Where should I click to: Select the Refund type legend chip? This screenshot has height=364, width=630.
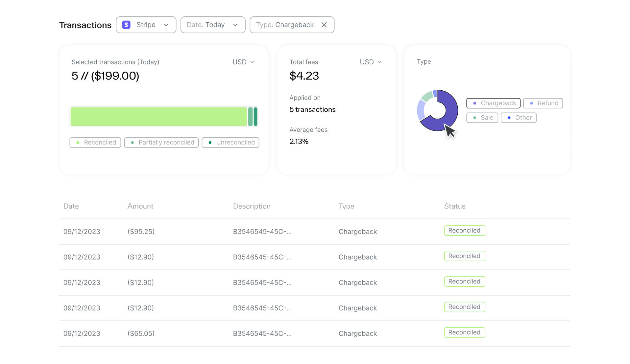pos(543,103)
